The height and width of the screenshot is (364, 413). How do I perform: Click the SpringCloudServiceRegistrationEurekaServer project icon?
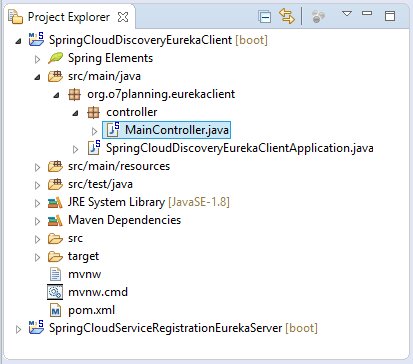pyautogui.click(x=36, y=327)
